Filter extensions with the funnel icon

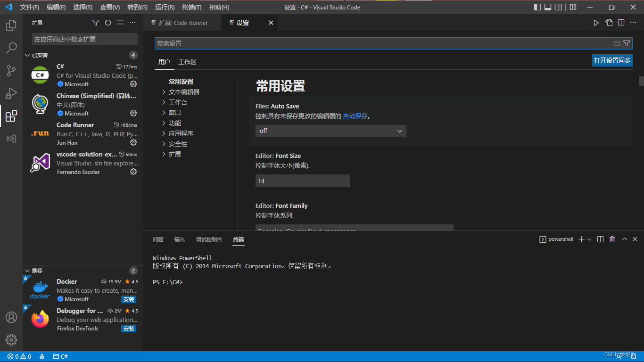96,23
